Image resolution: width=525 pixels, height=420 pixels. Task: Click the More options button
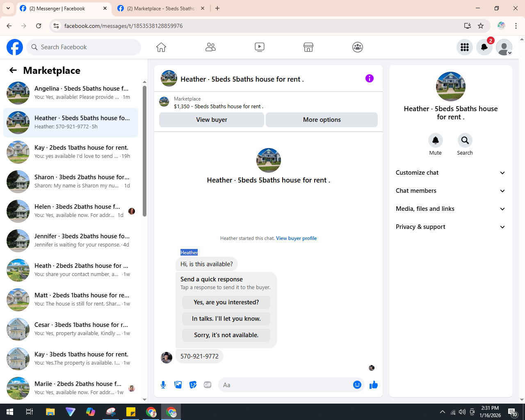click(x=322, y=120)
